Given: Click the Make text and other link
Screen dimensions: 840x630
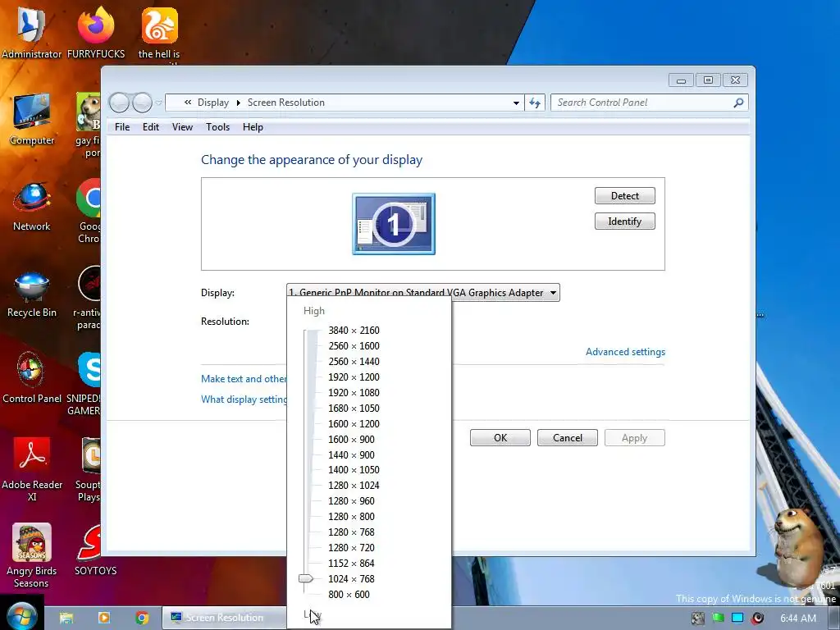Looking at the screenshot, I should coord(244,379).
